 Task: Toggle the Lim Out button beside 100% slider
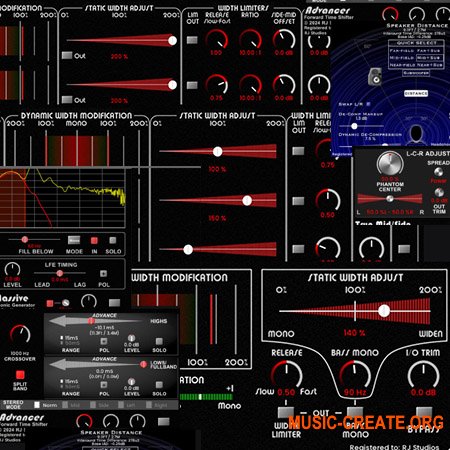point(298,151)
